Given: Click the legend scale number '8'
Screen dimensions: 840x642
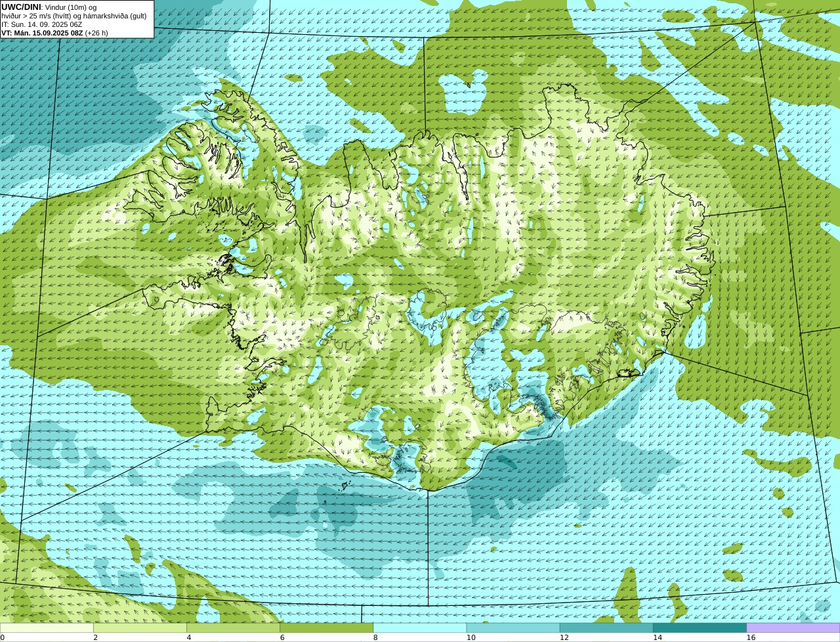Looking at the screenshot, I should click(376, 637).
